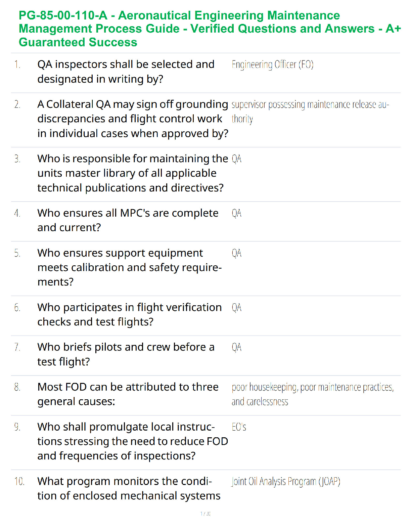The image size is (411, 532).
Task: Click answer 'poor housekeeping, poor maintenance practices'
Action: (x=313, y=387)
